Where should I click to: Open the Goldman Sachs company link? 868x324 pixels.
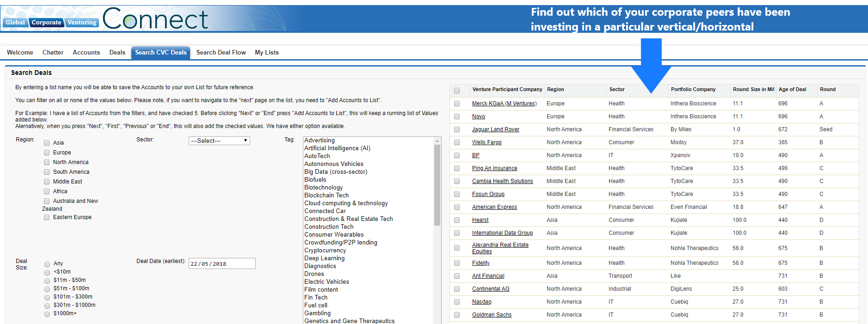click(492, 315)
